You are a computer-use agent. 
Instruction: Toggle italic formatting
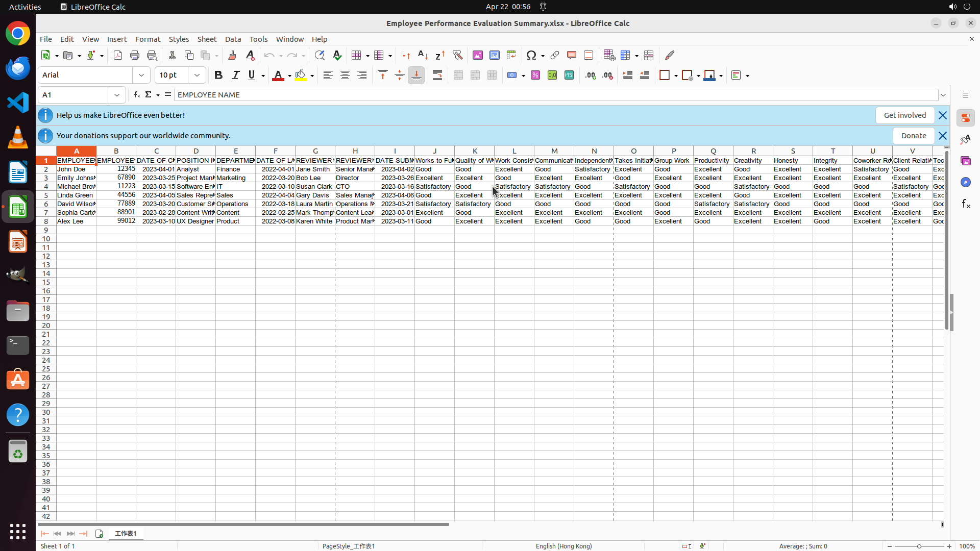235,76
